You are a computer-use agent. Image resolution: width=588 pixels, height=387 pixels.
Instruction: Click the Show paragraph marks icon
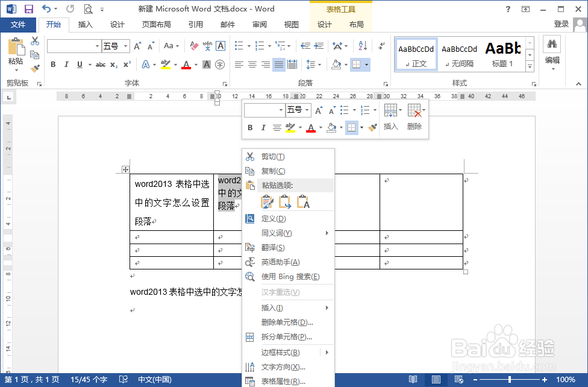[381, 46]
